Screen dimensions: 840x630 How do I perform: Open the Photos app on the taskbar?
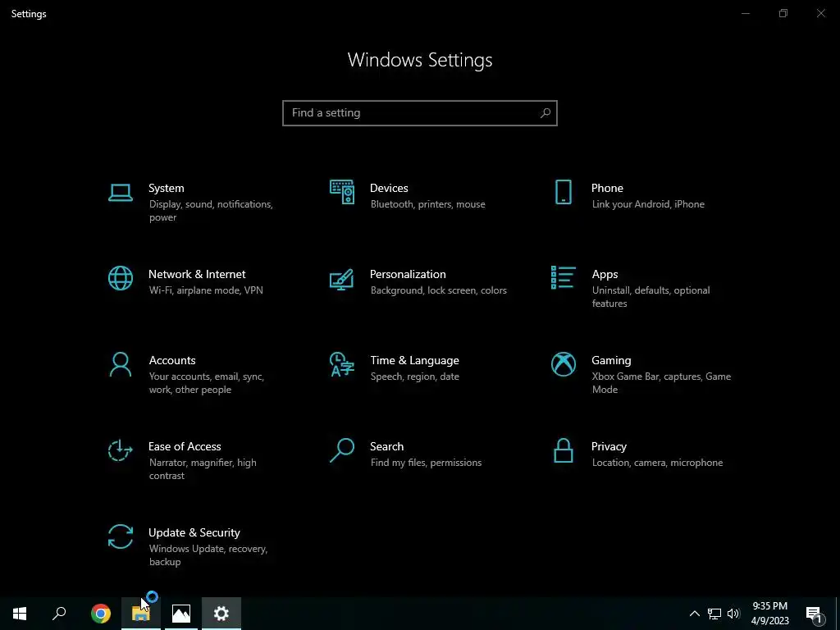tap(181, 614)
